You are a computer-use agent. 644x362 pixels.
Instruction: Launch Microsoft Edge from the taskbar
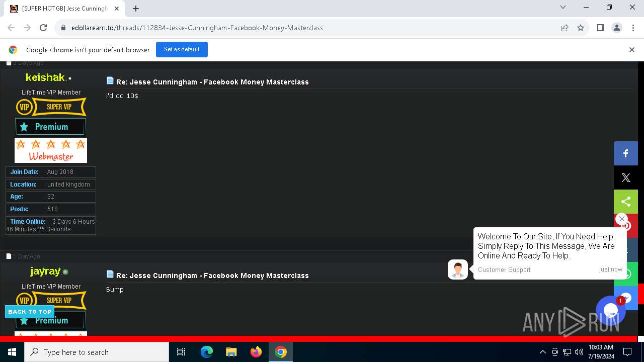coord(207,352)
